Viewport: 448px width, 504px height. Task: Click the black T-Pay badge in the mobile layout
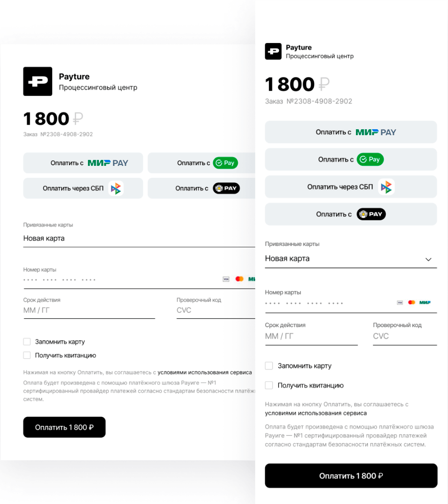click(371, 214)
